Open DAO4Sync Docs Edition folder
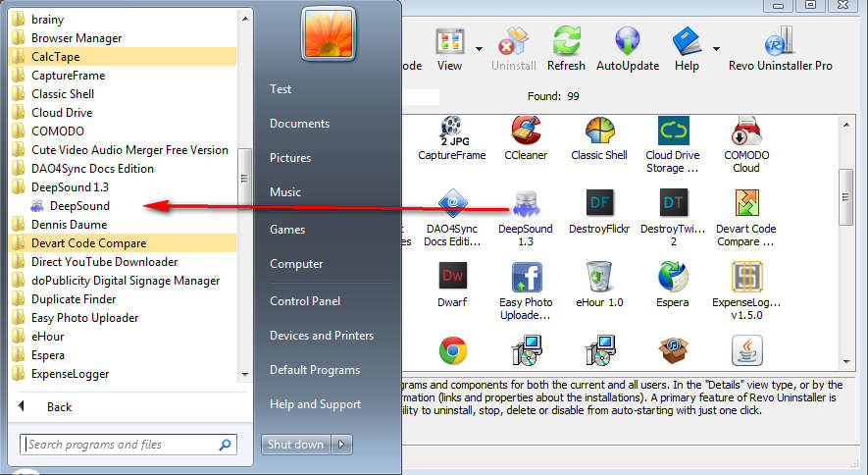This screenshot has height=475, width=868. point(92,168)
